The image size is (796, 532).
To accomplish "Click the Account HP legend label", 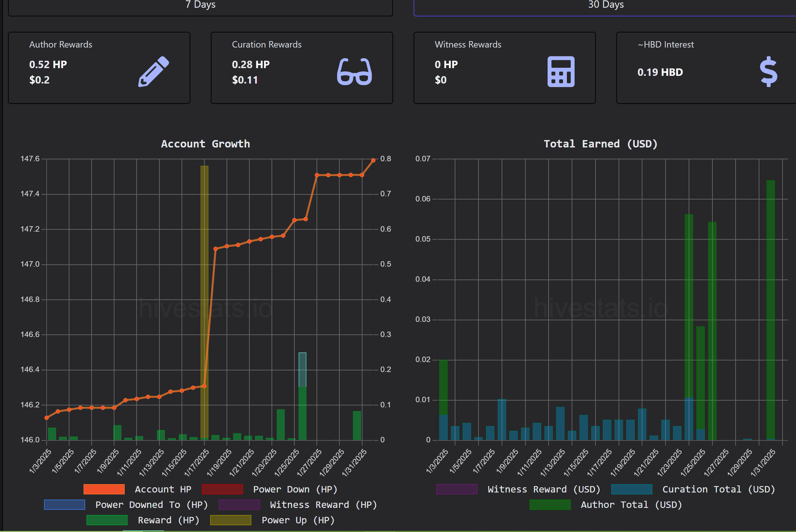I will pyautogui.click(x=163, y=489).
